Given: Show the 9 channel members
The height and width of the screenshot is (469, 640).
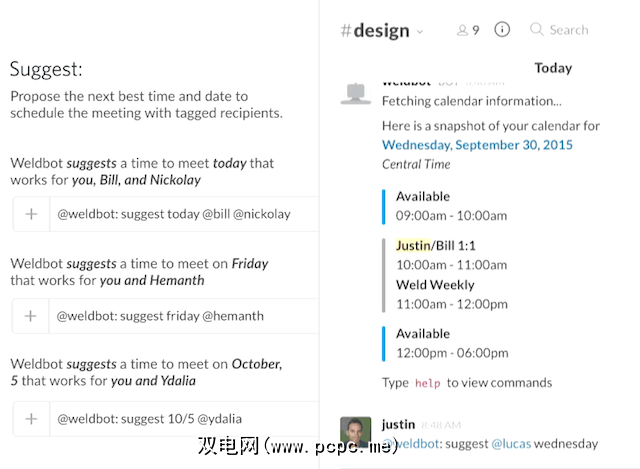Looking at the screenshot, I should pyautogui.click(x=468, y=30).
